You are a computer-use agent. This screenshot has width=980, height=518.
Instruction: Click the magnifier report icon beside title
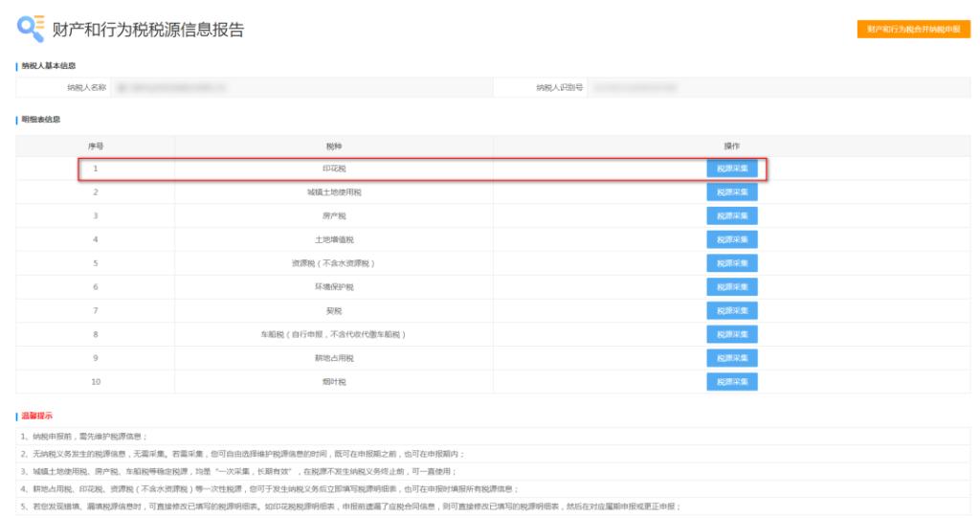pos(30,30)
